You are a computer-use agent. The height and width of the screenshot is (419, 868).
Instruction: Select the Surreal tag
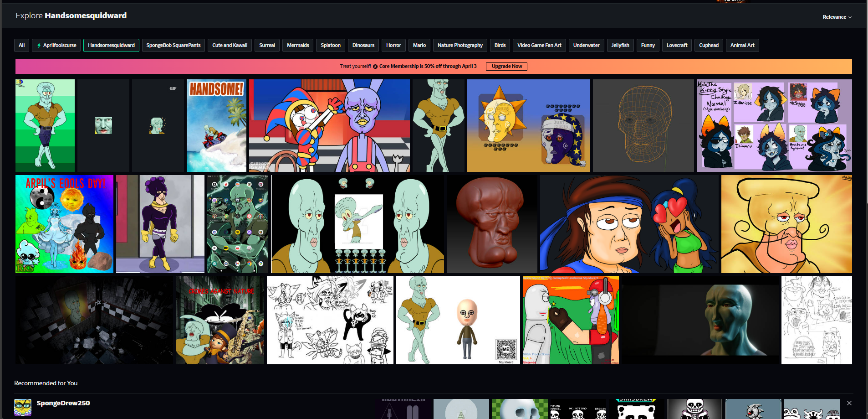tap(267, 45)
